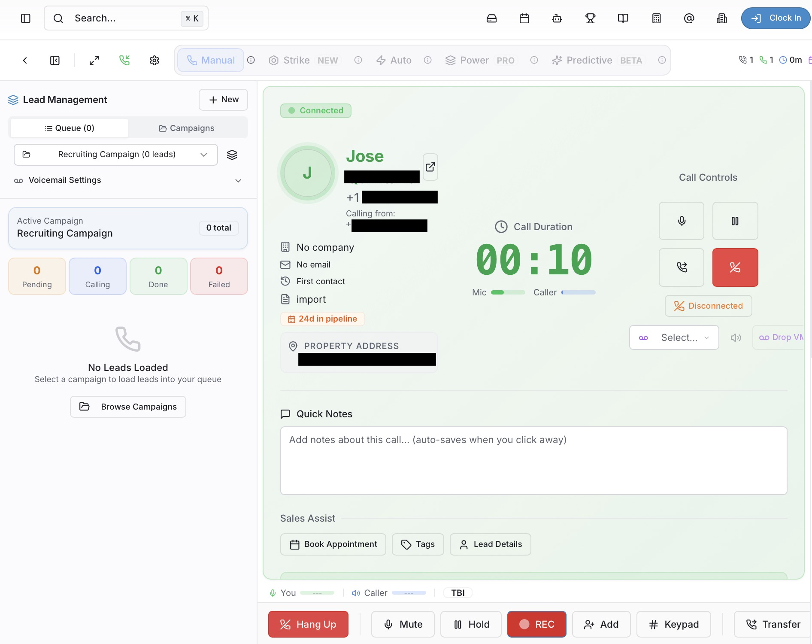Image resolution: width=812 pixels, height=644 pixels.
Task: Select Predictive BETA dialer mode
Action: [x=589, y=60]
